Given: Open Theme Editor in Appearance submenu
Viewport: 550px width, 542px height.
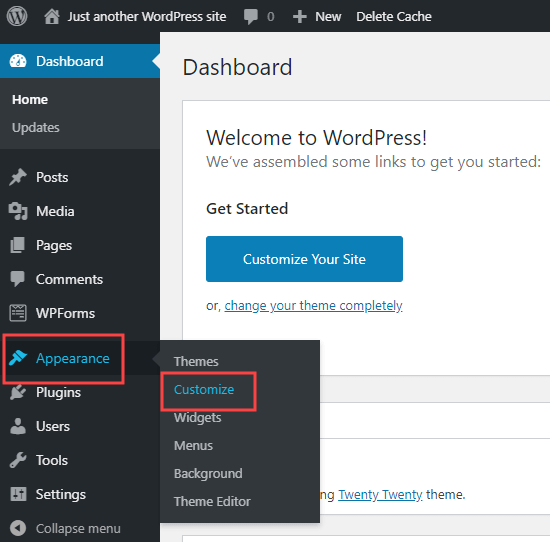Looking at the screenshot, I should tap(212, 501).
